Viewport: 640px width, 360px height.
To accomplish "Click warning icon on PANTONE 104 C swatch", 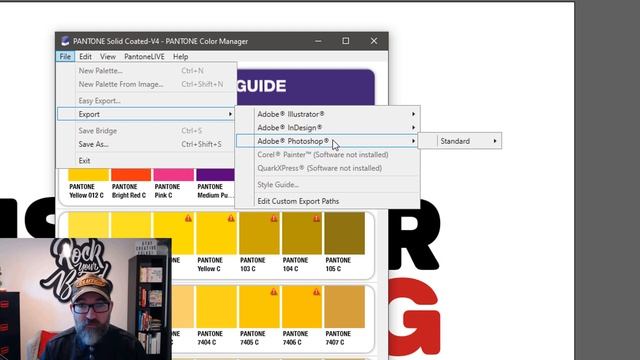I will click(x=316, y=218).
